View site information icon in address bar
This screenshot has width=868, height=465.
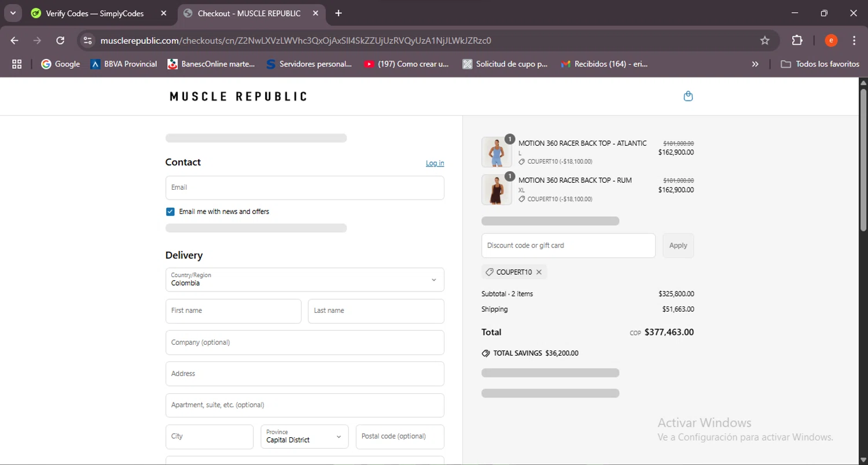[87, 40]
